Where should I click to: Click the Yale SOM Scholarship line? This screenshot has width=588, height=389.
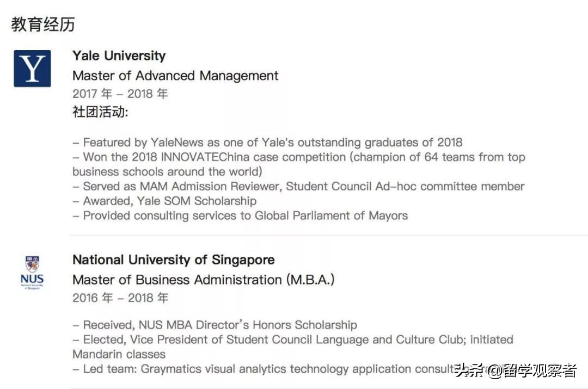click(164, 201)
